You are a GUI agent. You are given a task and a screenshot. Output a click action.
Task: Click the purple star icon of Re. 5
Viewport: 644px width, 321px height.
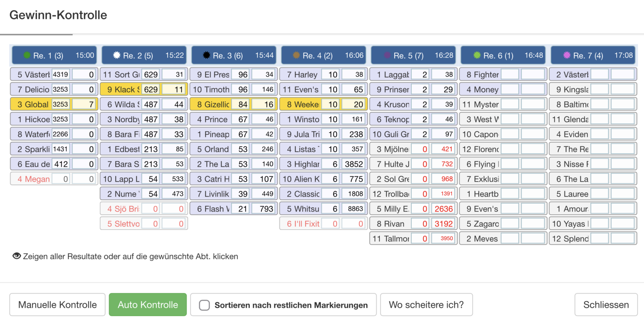(387, 55)
